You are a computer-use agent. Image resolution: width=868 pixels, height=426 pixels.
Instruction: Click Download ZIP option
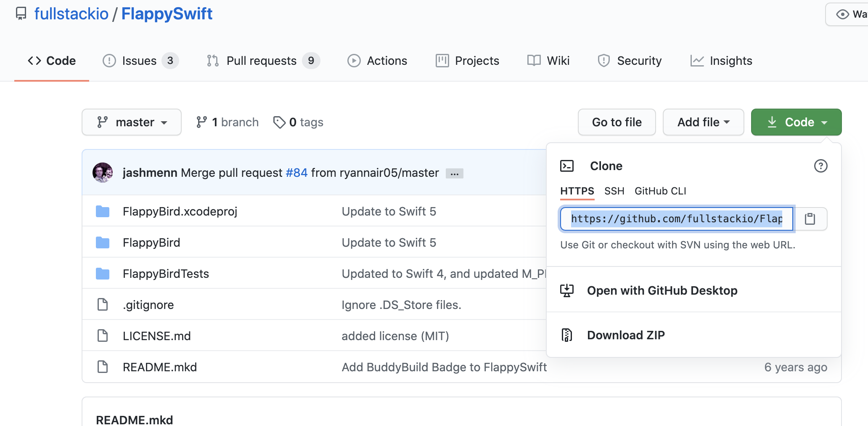[x=626, y=335]
